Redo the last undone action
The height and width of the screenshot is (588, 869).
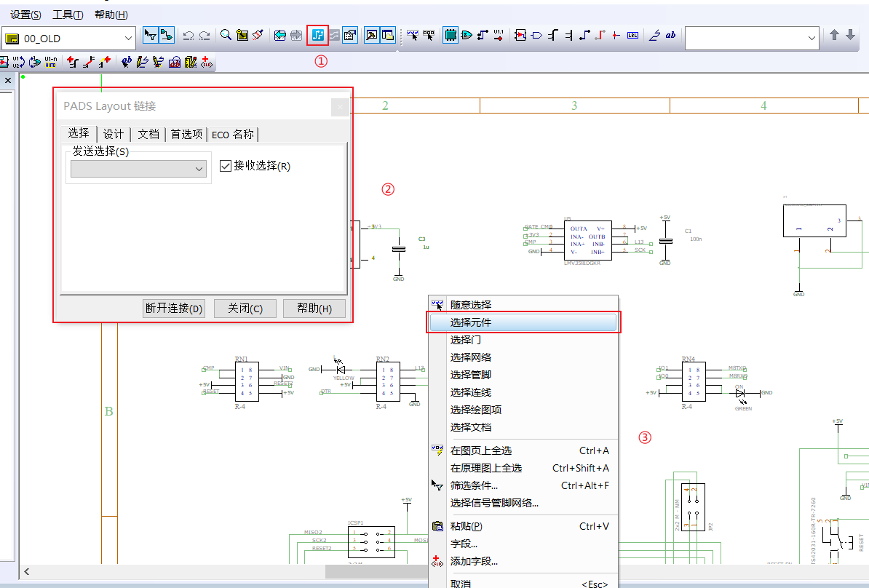coord(205,36)
